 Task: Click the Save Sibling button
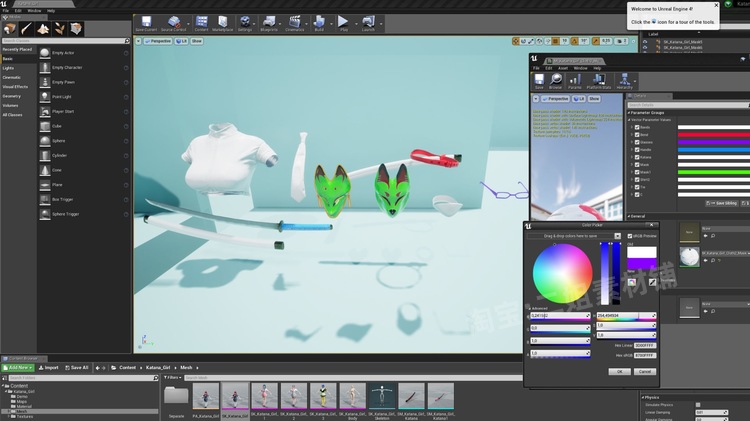722,203
